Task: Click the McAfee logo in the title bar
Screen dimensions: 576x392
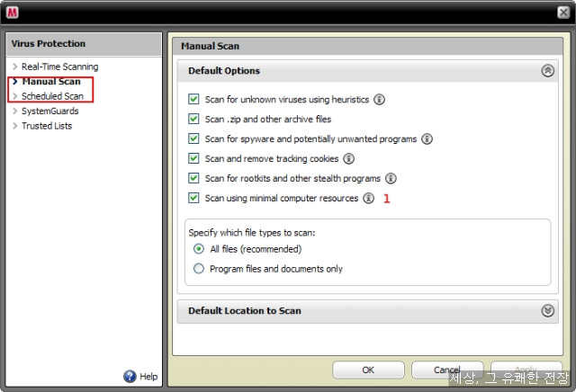Action: tap(12, 13)
